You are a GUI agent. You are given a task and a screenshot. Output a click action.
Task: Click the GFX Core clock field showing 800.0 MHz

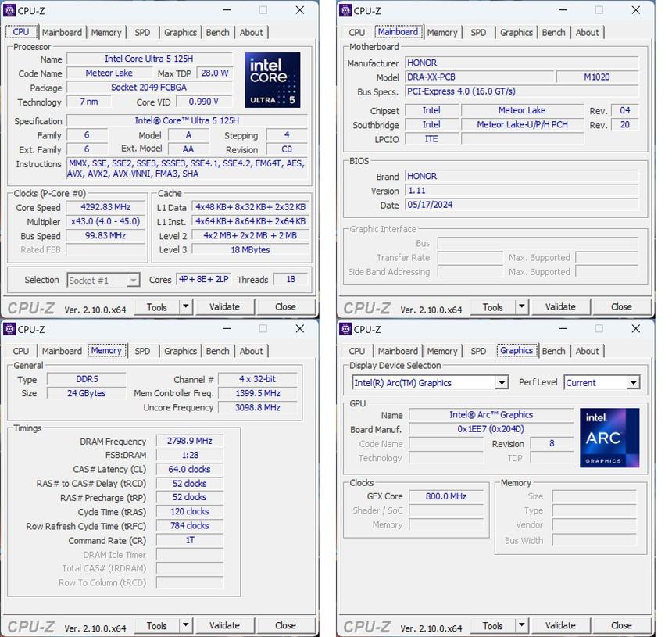(x=446, y=495)
